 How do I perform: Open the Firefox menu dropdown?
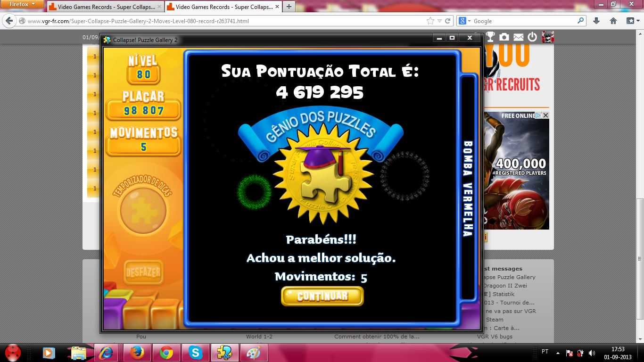tap(23, 4)
